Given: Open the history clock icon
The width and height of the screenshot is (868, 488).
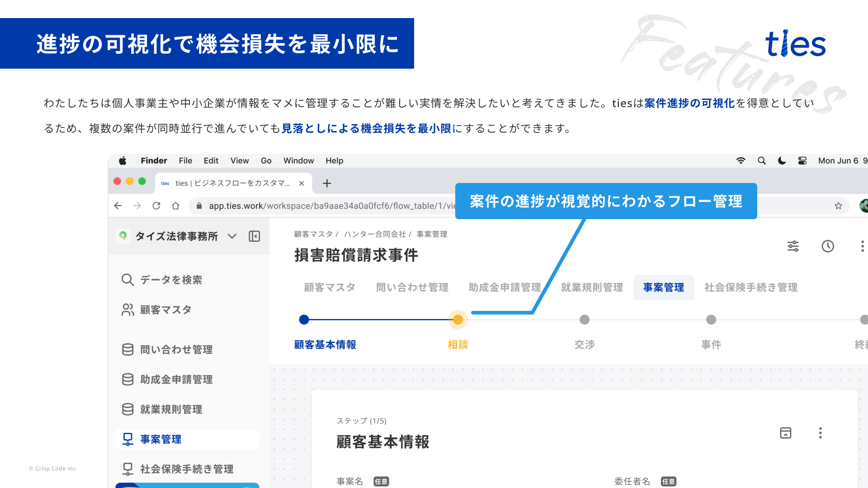Looking at the screenshot, I should pos(827,246).
